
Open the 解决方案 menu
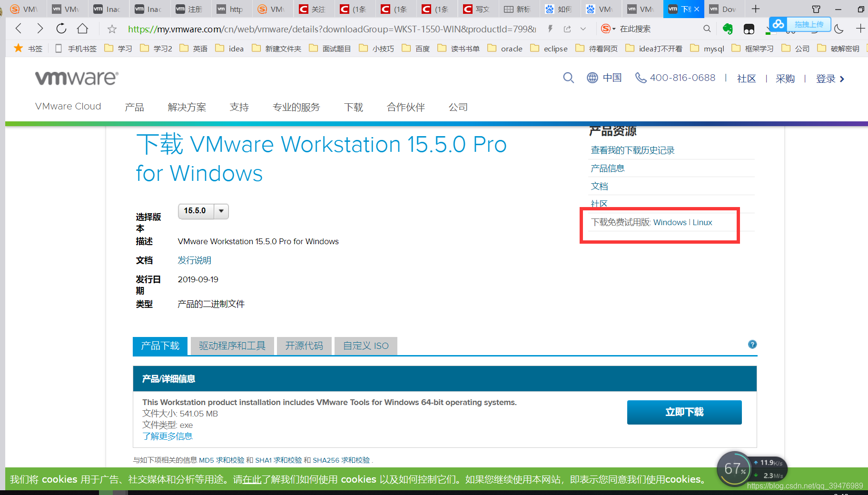(187, 107)
